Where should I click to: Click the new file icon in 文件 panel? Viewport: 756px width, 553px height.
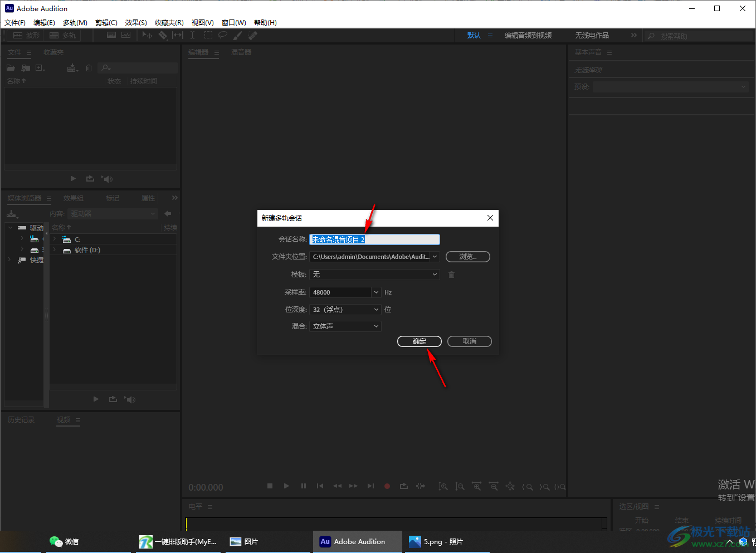pyautogui.click(x=40, y=68)
